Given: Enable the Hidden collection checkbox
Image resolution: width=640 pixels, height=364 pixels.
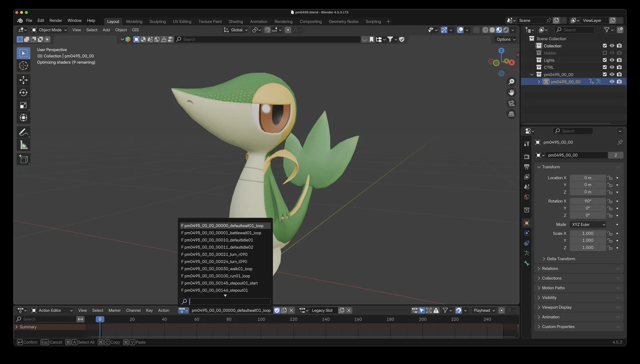Looking at the screenshot, I should 605,53.
